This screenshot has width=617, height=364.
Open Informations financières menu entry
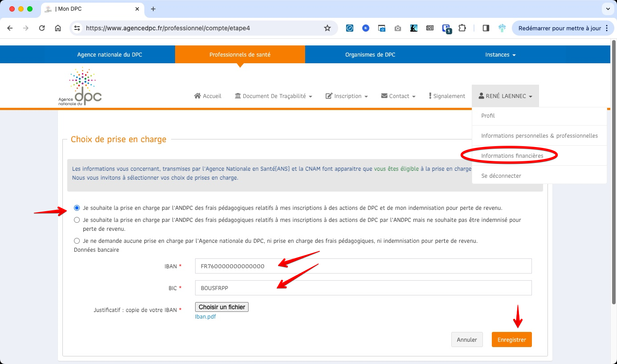(x=512, y=156)
